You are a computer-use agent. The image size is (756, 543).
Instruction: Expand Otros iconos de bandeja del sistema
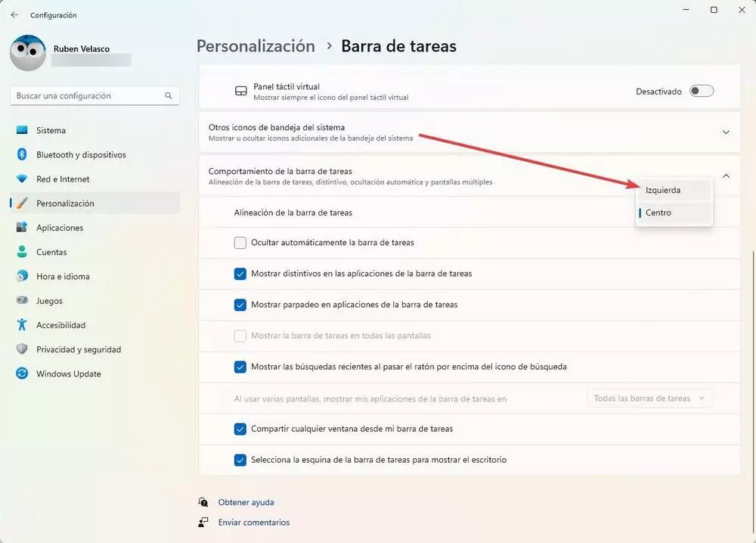tap(726, 132)
